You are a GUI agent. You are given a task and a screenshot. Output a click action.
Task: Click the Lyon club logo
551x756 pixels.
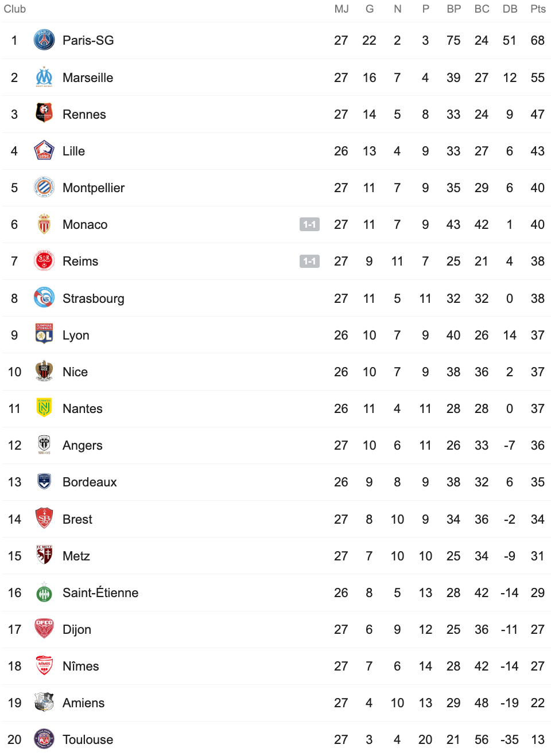click(44, 334)
